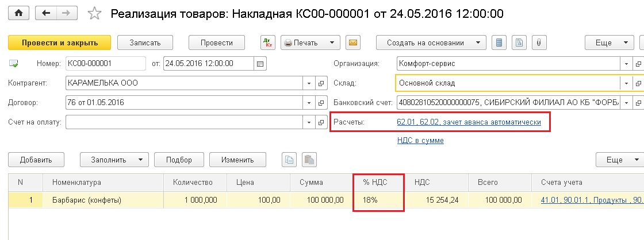Viewport: 644px width, 240px height.
Task: Click Записать button
Action: pos(145,42)
